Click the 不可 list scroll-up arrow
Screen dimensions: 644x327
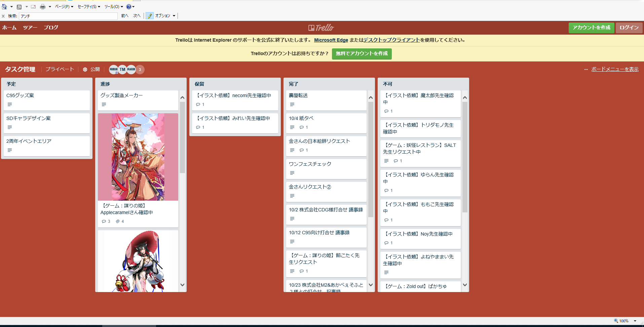coord(465,98)
